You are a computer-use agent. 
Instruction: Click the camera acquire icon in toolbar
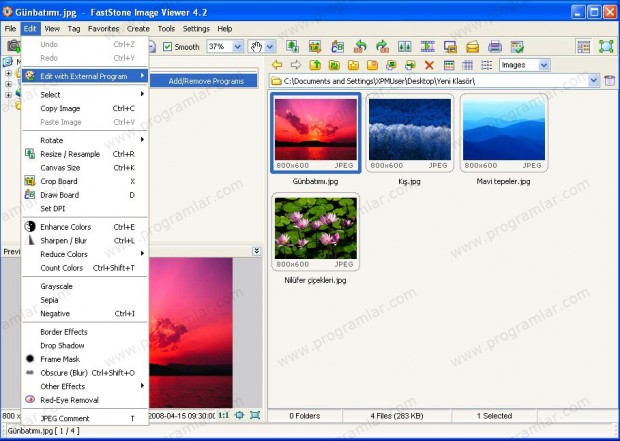pos(13,46)
